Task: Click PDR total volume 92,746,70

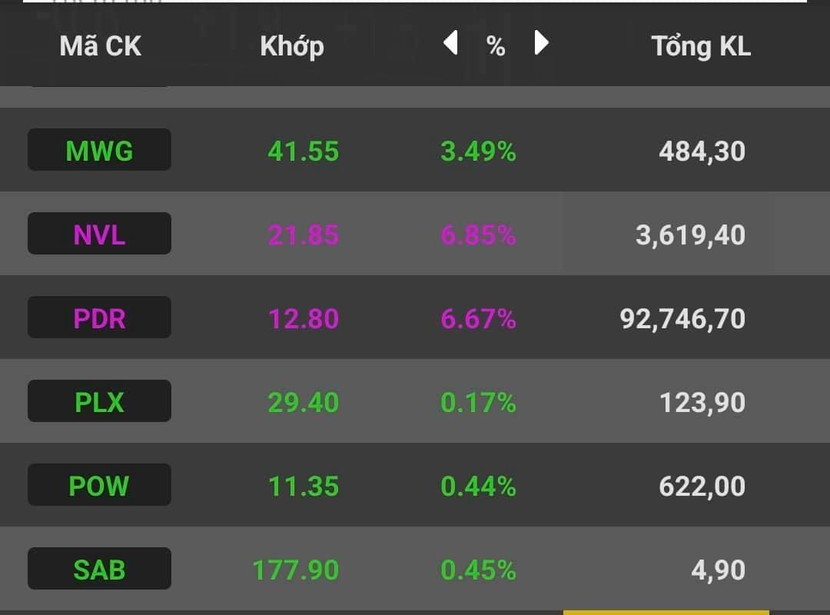Action: (682, 319)
